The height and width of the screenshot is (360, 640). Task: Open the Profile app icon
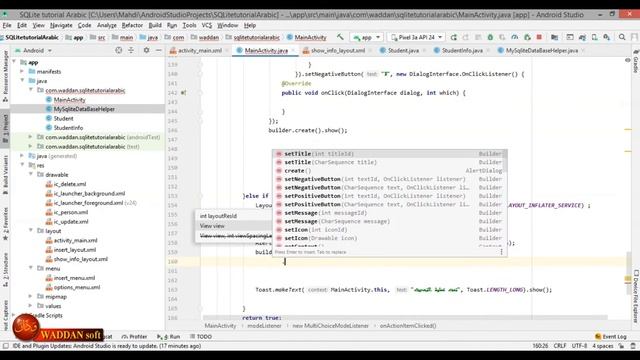point(515,37)
